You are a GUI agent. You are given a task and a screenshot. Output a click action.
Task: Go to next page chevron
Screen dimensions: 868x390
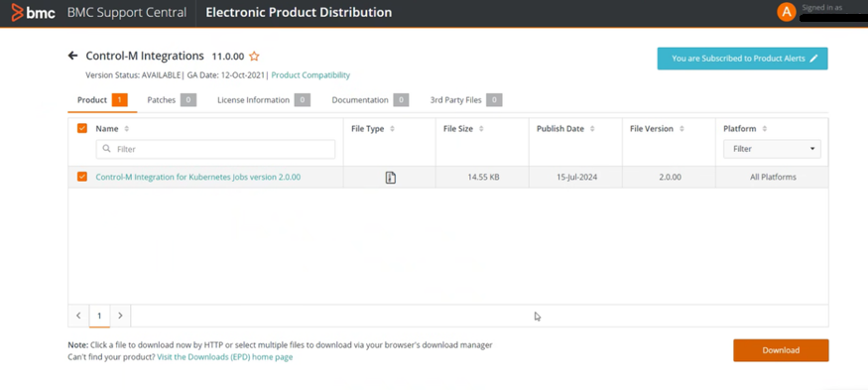pos(120,316)
